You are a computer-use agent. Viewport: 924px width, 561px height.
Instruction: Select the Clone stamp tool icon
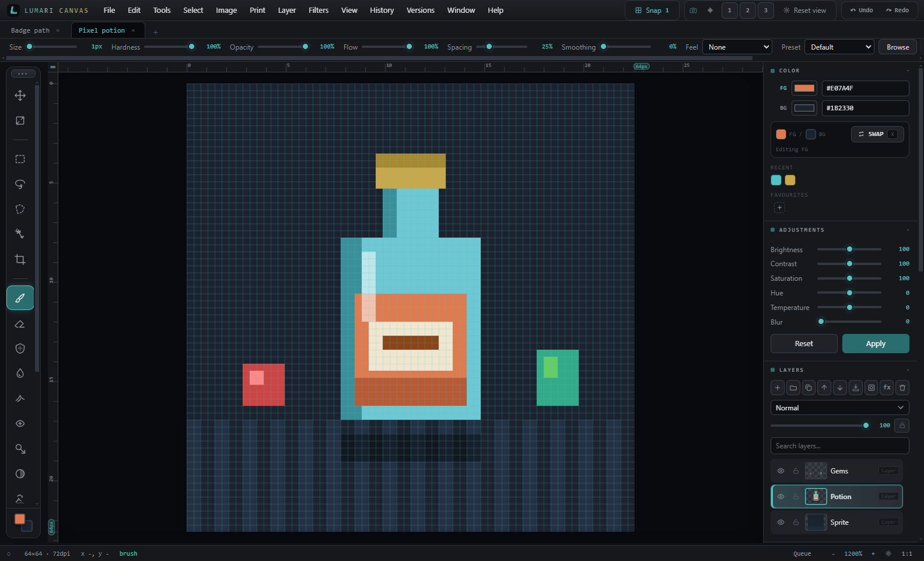20,449
